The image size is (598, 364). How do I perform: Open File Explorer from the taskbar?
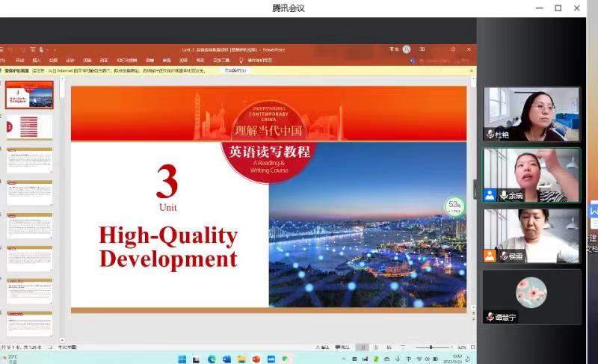[241, 359]
